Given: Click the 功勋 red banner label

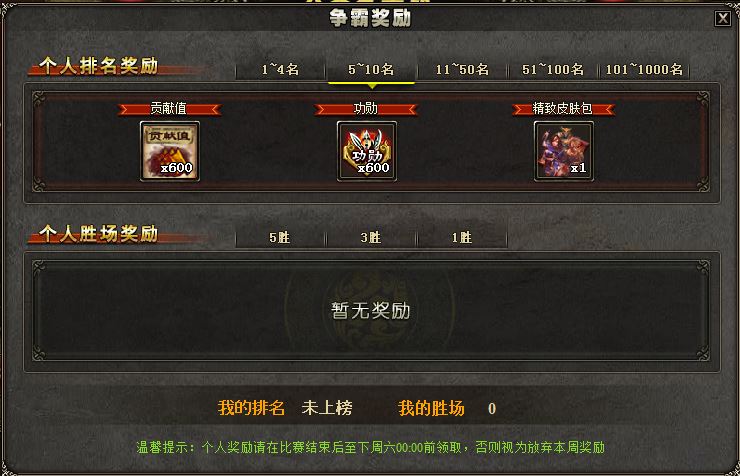Looking at the screenshot, I should (x=366, y=109).
